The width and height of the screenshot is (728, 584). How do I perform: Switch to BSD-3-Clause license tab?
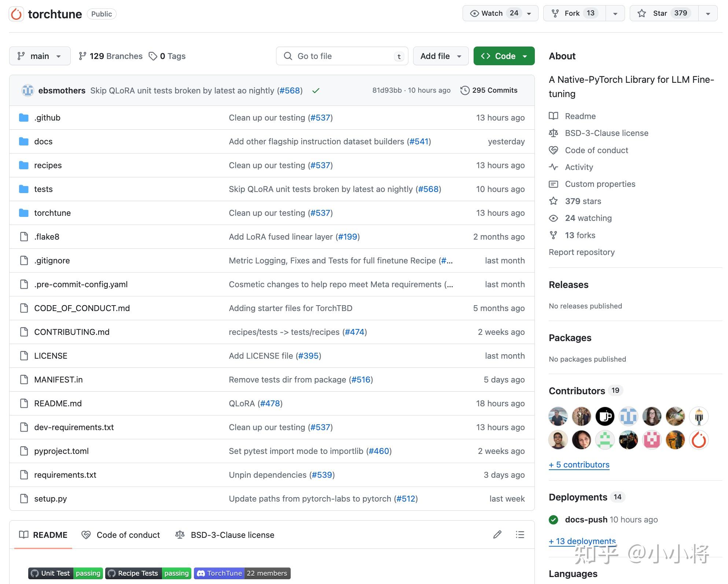225,535
